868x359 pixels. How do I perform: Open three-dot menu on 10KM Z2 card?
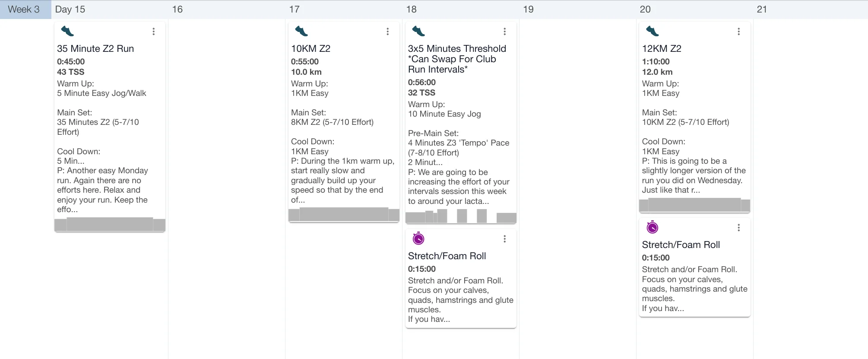[x=388, y=32]
